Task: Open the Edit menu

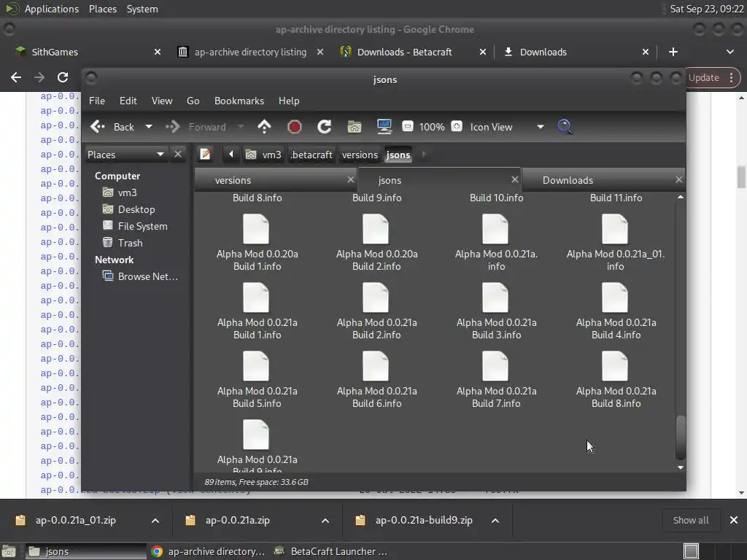Action: click(x=128, y=101)
